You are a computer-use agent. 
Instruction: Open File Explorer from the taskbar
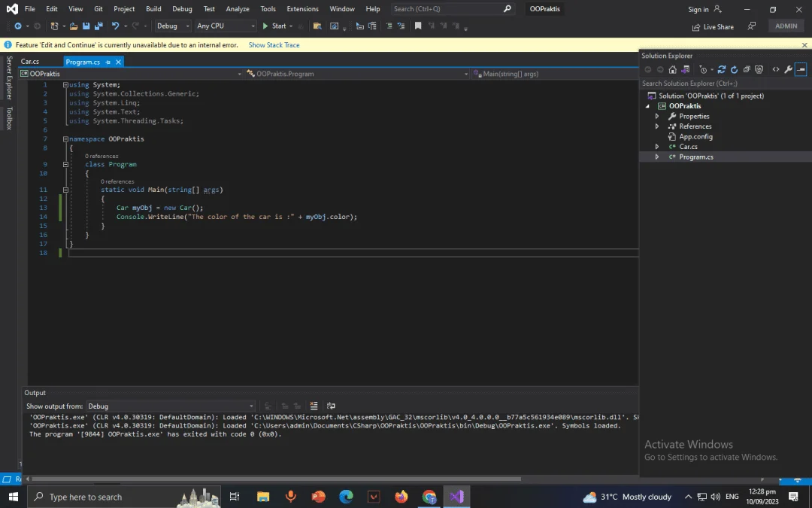point(263,497)
